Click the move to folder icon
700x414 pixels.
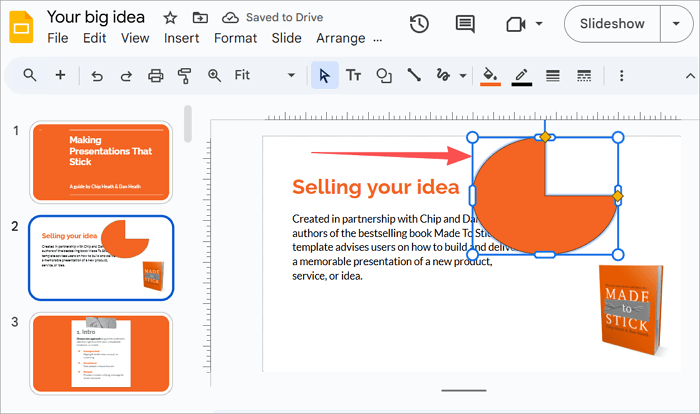coord(200,18)
